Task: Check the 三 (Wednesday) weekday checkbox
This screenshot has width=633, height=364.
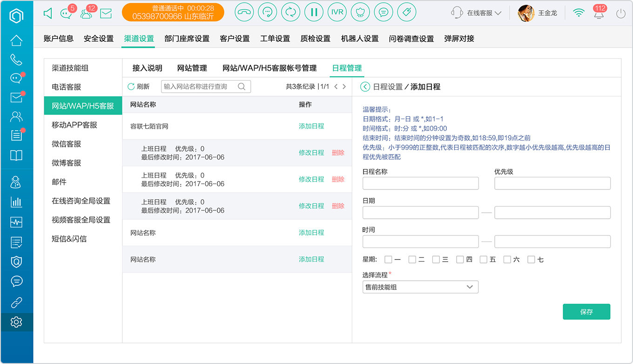Action: click(436, 260)
